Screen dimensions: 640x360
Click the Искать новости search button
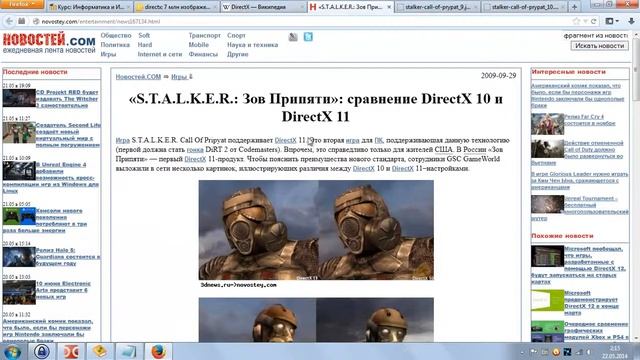pyautogui.click(x=600, y=46)
